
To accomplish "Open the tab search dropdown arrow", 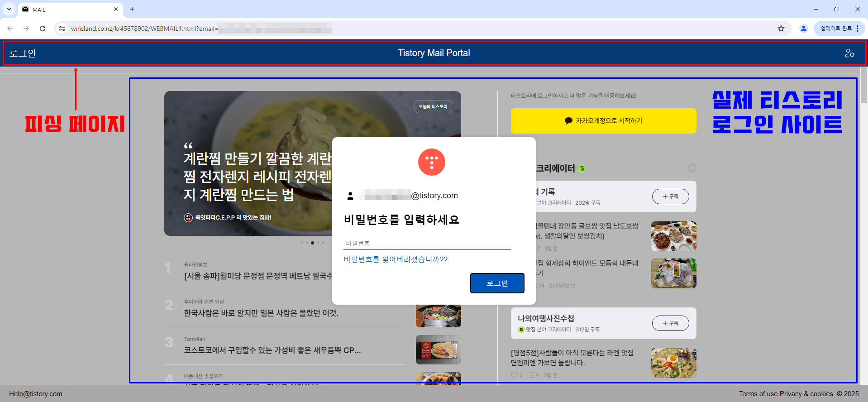I will (9, 9).
